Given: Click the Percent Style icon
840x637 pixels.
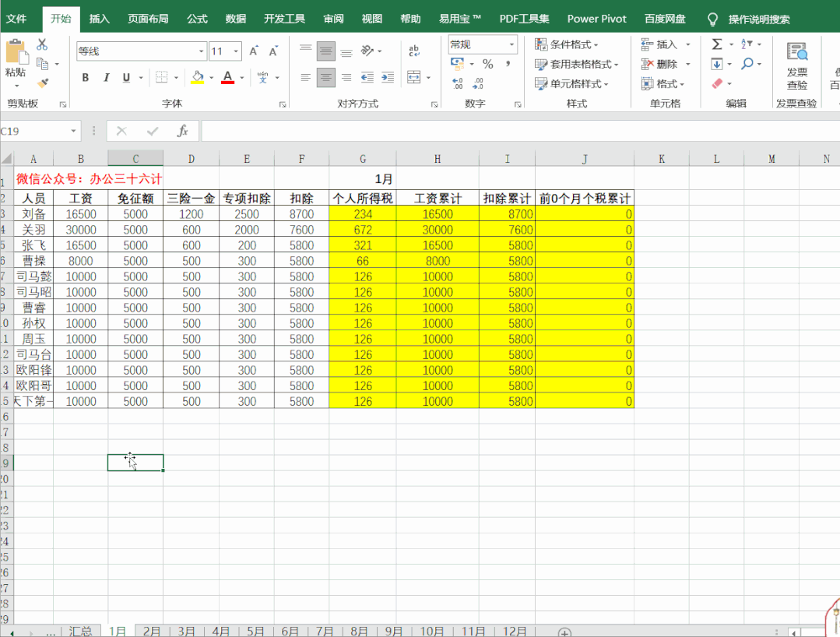Looking at the screenshot, I should (487, 64).
